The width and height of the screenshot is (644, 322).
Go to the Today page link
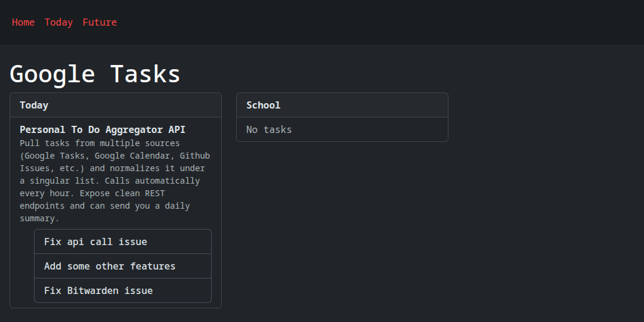click(58, 22)
